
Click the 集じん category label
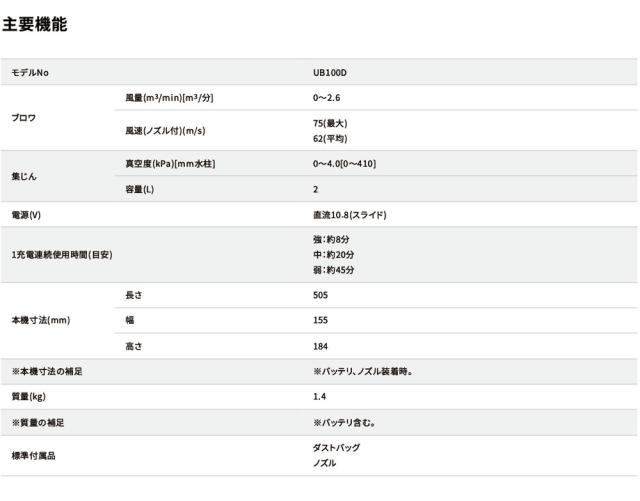pyautogui.click(x=24, y=176)
